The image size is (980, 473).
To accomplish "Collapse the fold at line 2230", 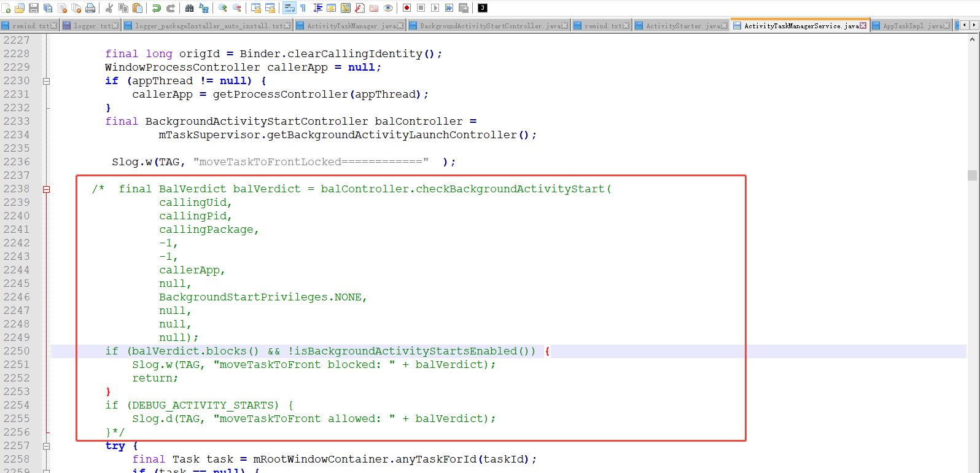I will [46, 81].
